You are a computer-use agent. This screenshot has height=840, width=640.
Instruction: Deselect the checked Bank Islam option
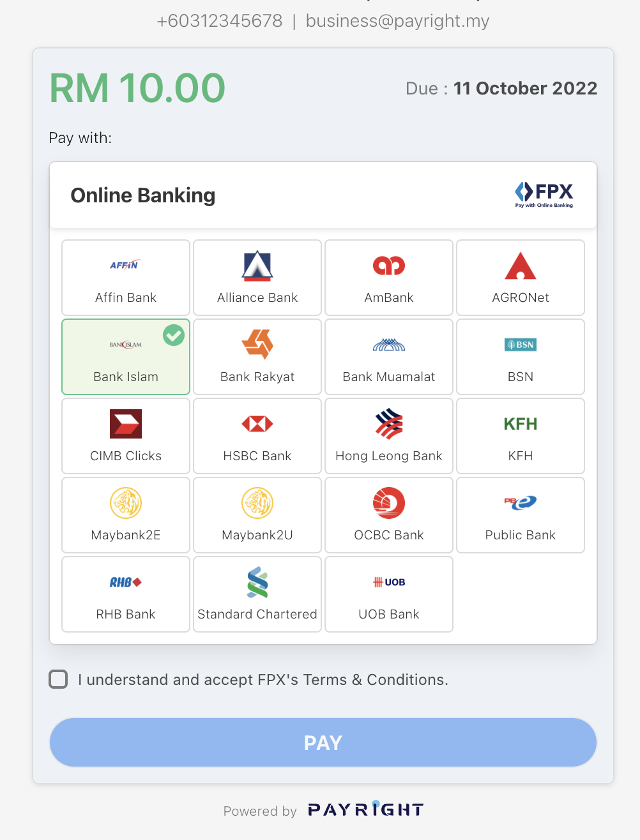point(125,356)
